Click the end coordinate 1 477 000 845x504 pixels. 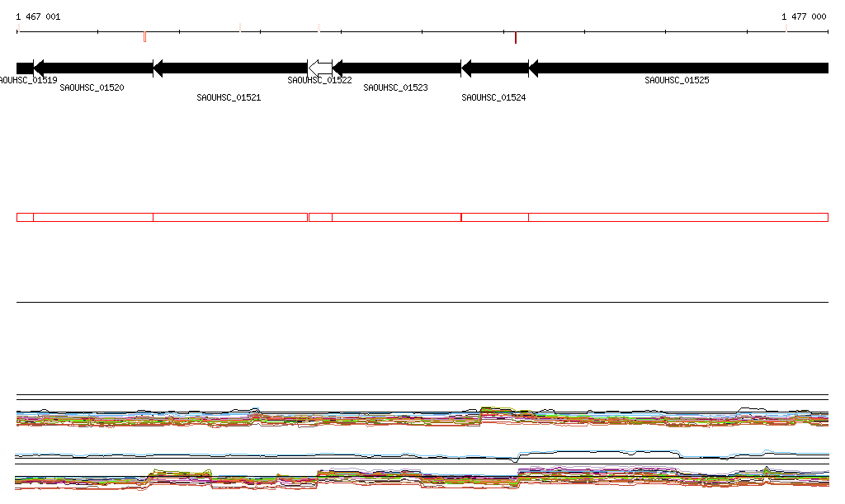click(x=804, y=16)
